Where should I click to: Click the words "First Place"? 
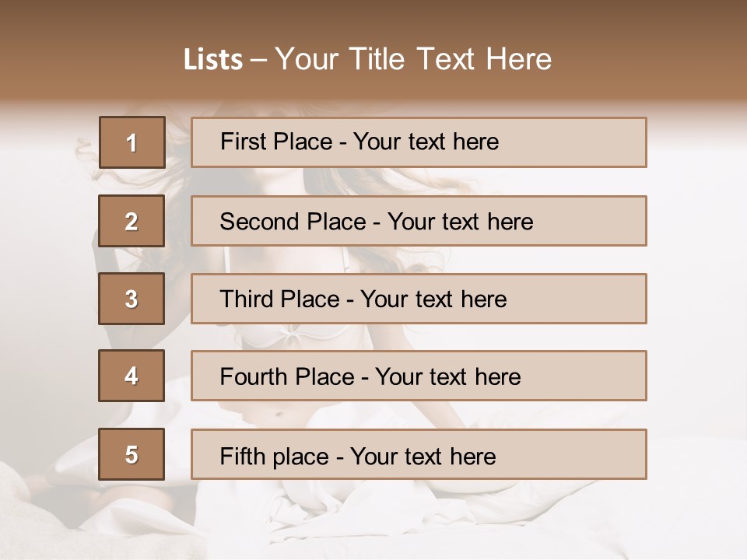click(x=276, y=142)
